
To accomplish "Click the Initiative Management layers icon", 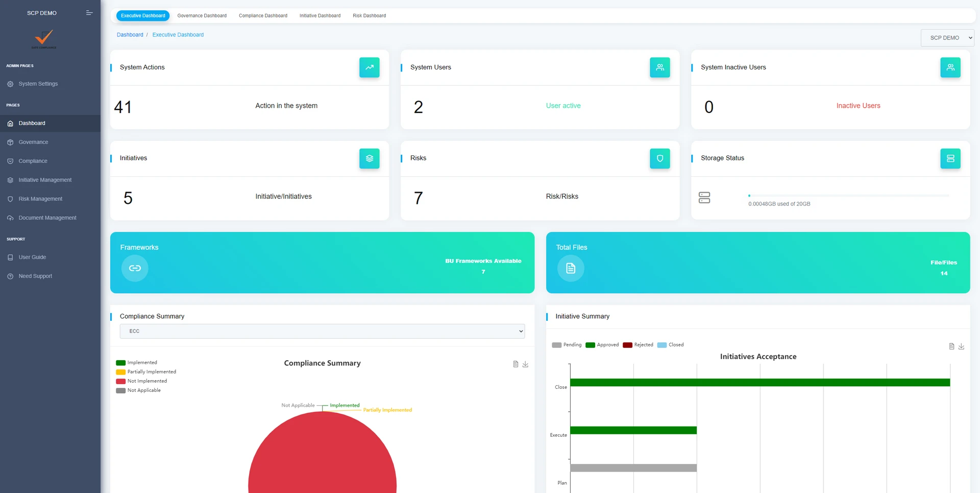I will point(10,180).
